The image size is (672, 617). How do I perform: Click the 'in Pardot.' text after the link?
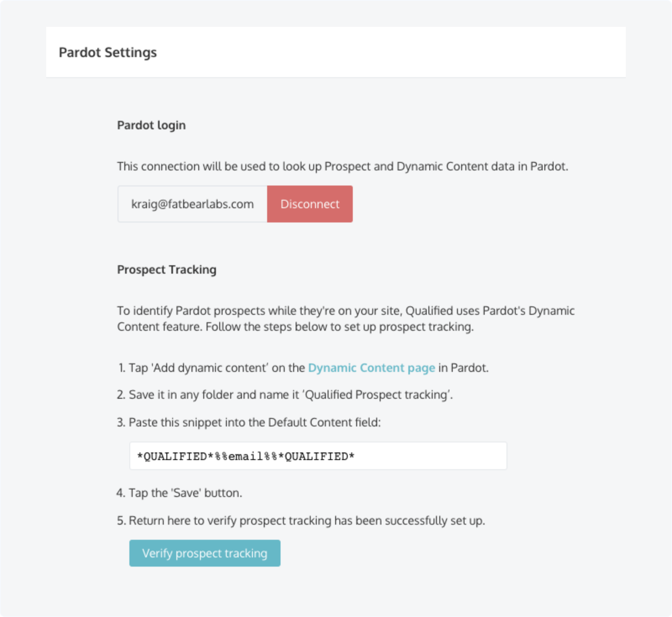(463, 368)
